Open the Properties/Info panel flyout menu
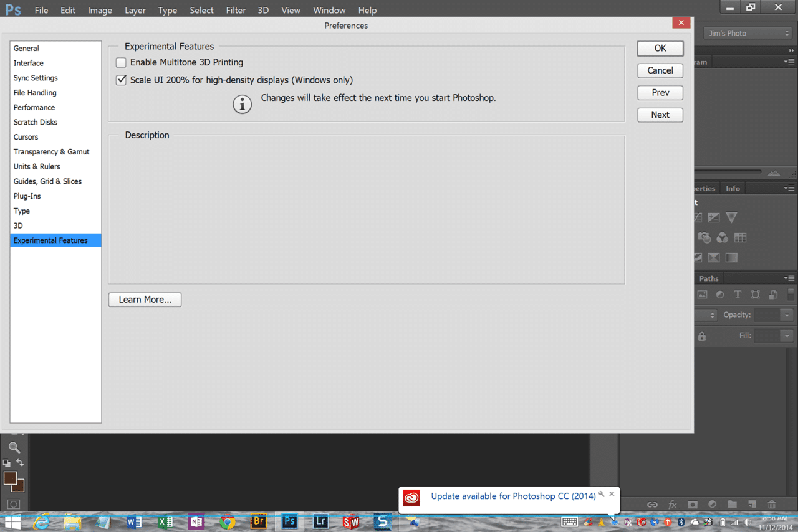 (789, 188)
